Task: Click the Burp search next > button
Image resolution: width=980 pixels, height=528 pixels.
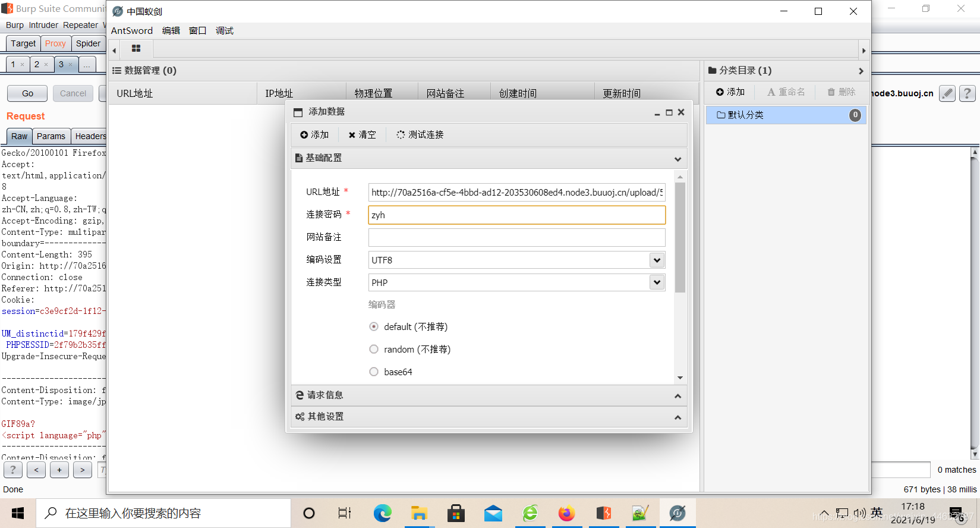Action: [83, 470]
